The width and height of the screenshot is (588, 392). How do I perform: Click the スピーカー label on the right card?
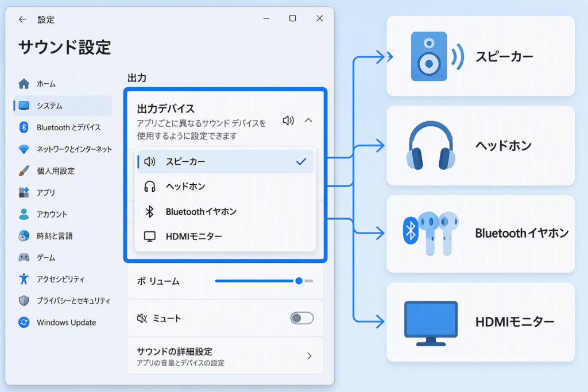[x=504, y=57]
